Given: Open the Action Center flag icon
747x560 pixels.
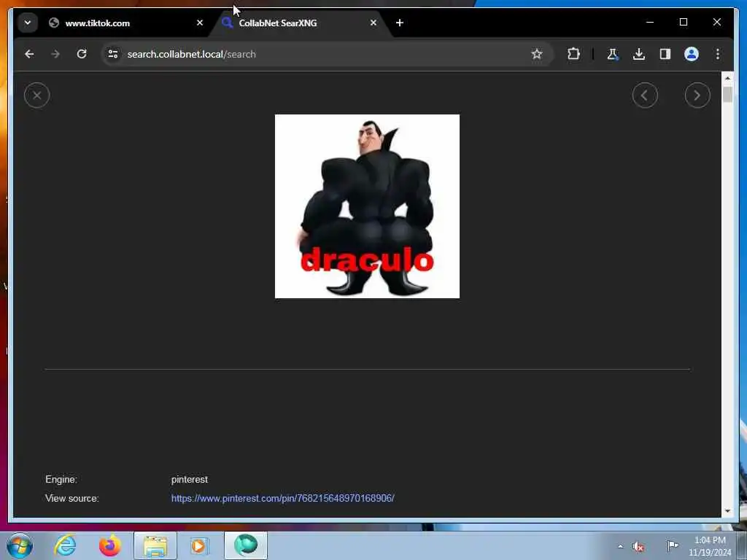Looking at the screenshot, I should 672,545.
